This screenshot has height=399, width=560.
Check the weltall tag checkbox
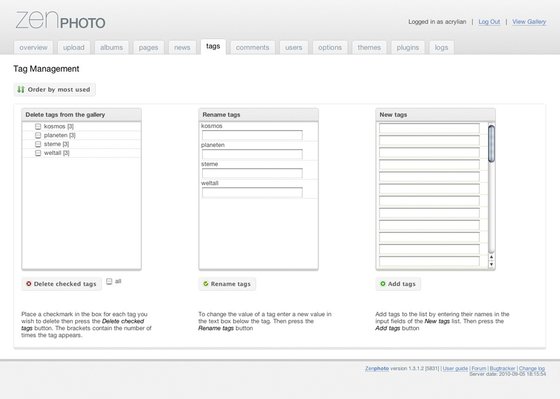click(x=38, y=153)
